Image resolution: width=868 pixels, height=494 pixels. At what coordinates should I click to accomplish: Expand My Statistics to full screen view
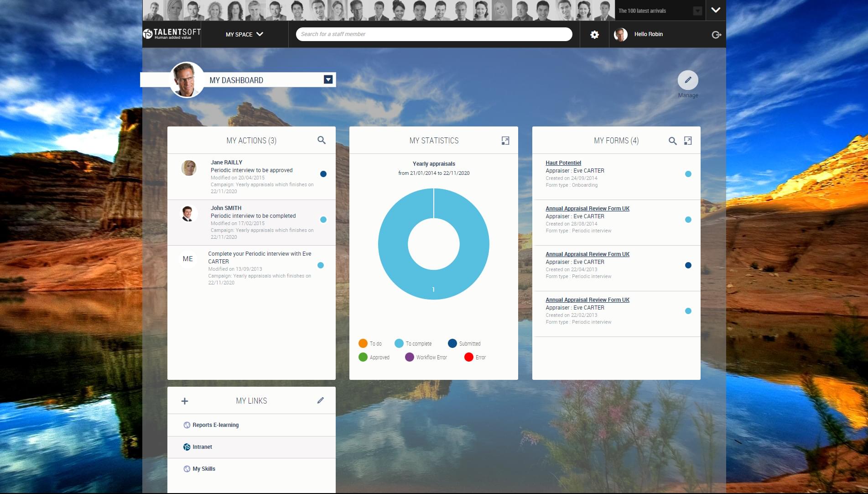pos(505,141)
